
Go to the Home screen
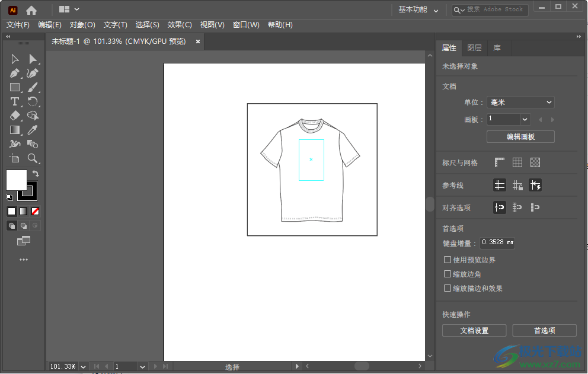pos(31,10)
